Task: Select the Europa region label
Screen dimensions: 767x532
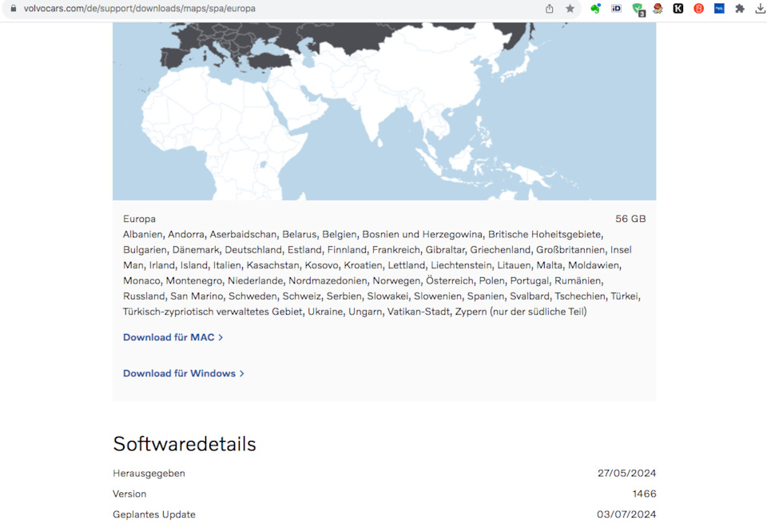Action: (139, 218)
